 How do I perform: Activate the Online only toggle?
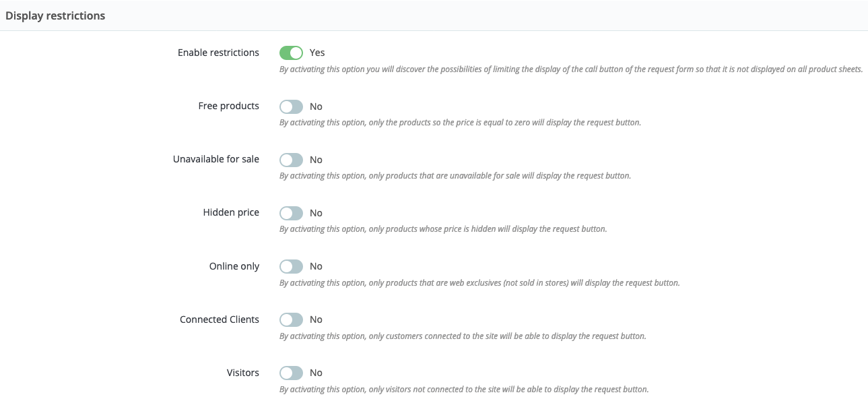point(291,266)
